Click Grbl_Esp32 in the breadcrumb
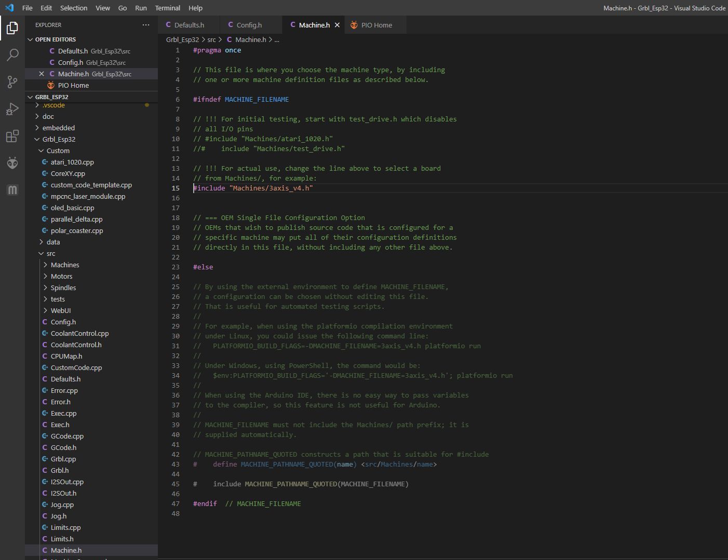This screenshot has height=560, width=728. pos(182,39)
